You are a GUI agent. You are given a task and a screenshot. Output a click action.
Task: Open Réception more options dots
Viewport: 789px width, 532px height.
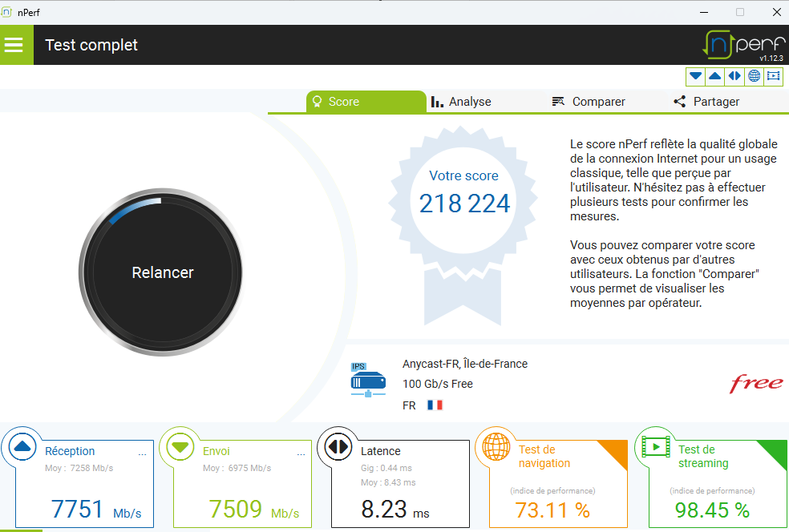pyautogui.click(x=143, y=454)
